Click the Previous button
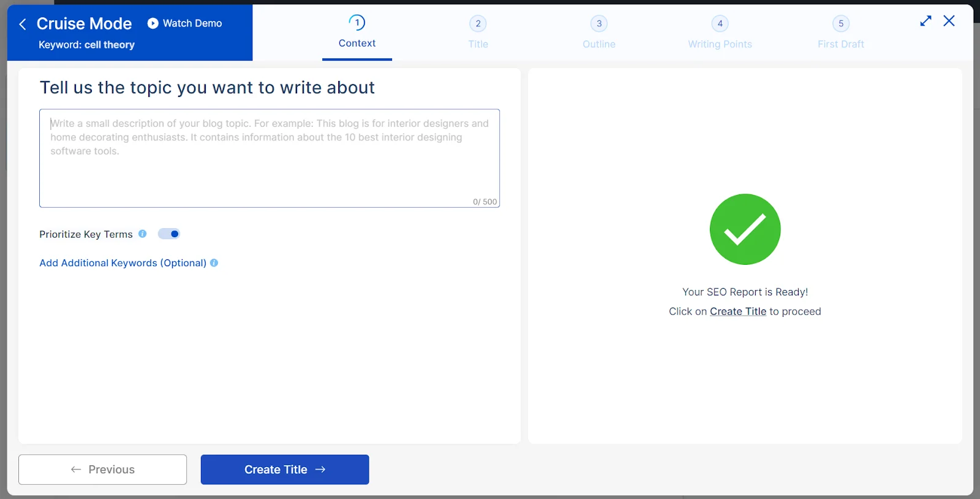The image size is (980, 499). (102, 470)
